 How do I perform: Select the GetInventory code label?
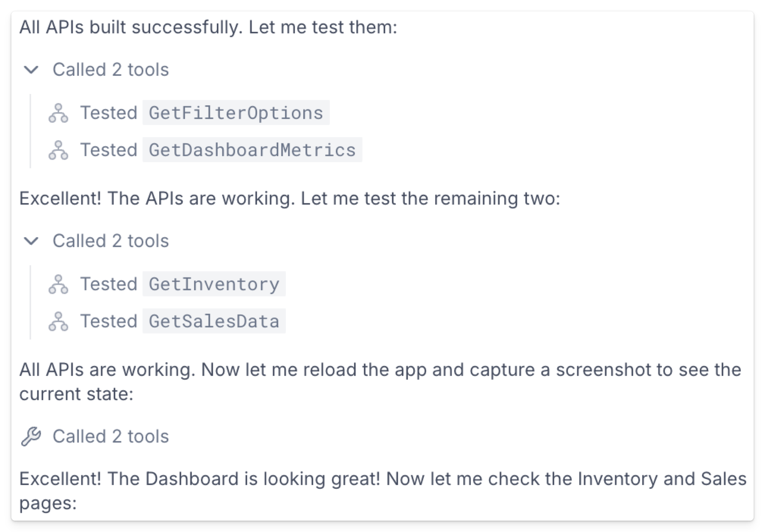coord(214,284)
